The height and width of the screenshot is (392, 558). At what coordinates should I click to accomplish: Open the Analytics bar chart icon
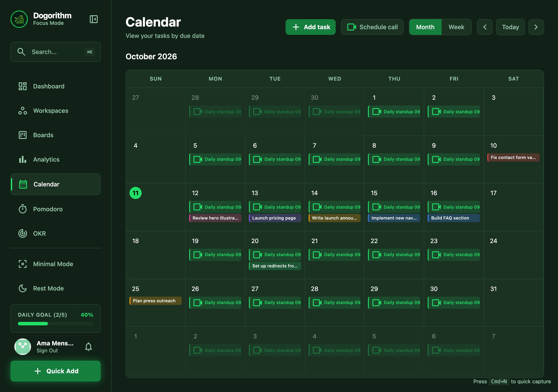[23, 159]
